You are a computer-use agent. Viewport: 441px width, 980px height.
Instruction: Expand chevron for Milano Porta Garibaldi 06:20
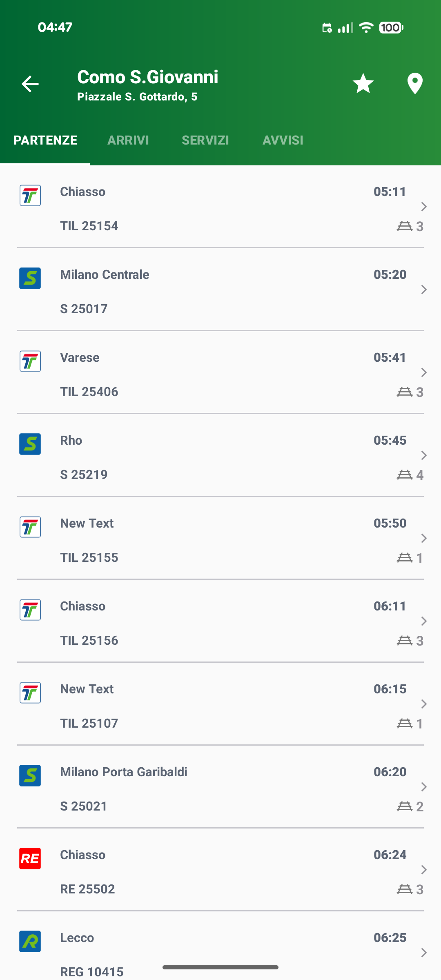424,787
